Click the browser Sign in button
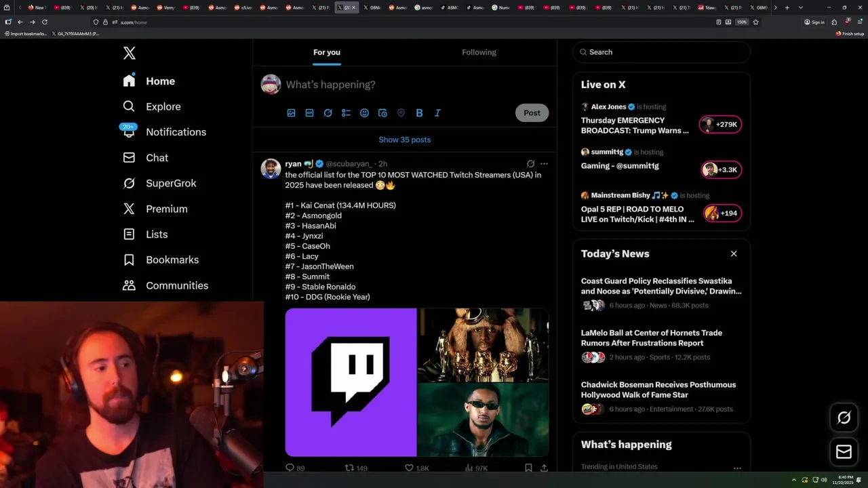The image size is (868, 488). click(814, 22)
